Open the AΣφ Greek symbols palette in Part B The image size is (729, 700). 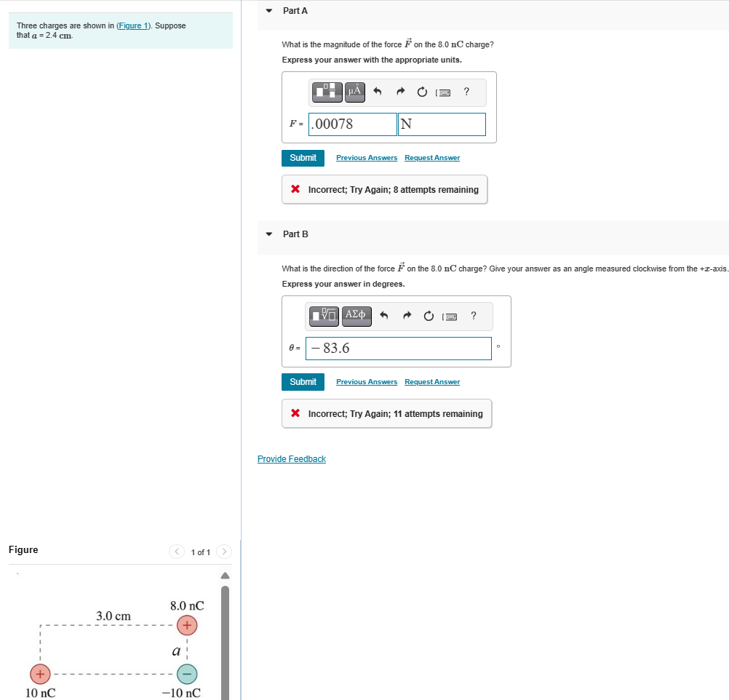pyautogui.click(x=356, y=316)
